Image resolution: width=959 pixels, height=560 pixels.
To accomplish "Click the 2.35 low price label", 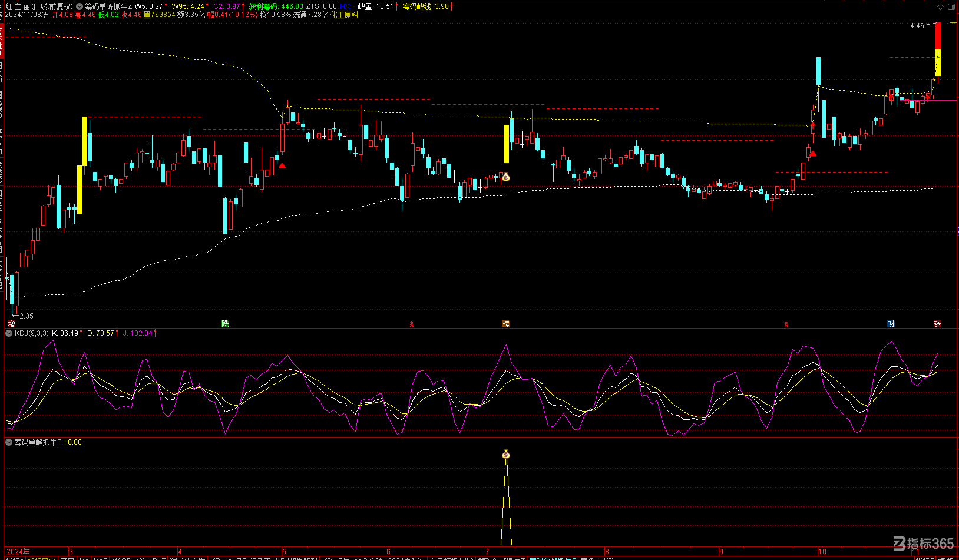I will coord(27,316).
